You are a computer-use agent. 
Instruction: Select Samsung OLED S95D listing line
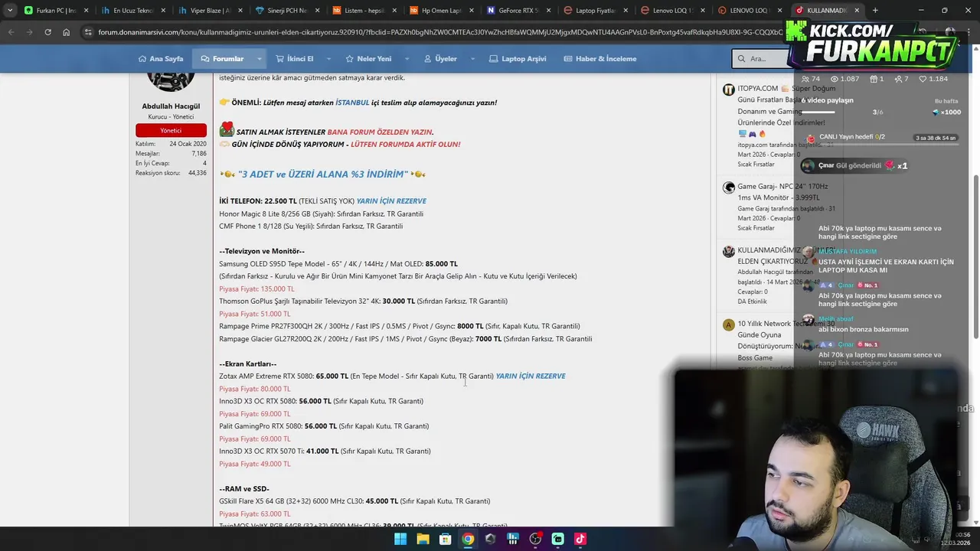click(338, 264)
